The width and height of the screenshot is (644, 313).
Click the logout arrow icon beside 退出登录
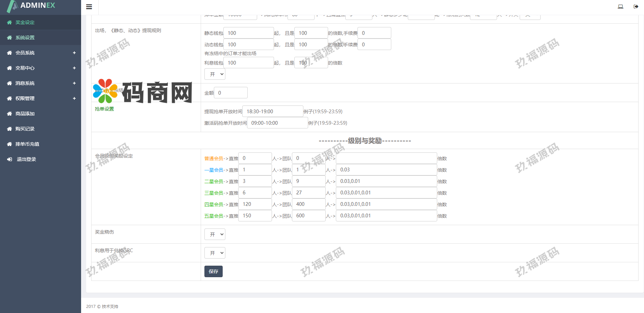(9, 160)
